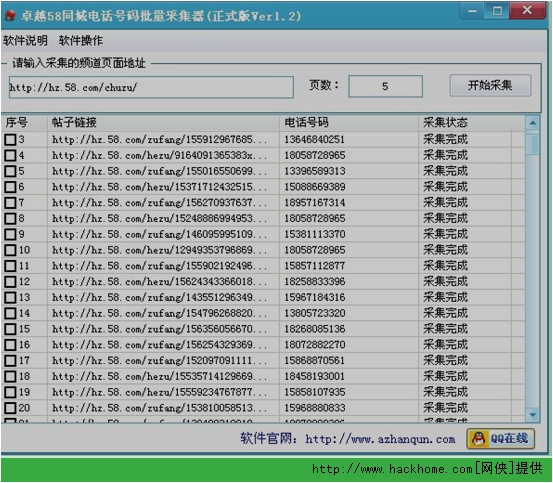
Task: Sort by the 帖子链接 column header
Action: pos(163,123)
